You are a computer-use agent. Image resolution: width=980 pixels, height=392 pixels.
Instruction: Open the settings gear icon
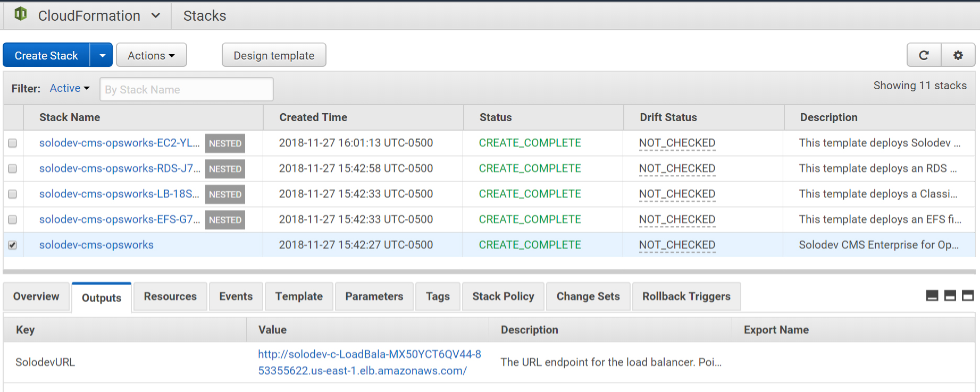[958, 55]
